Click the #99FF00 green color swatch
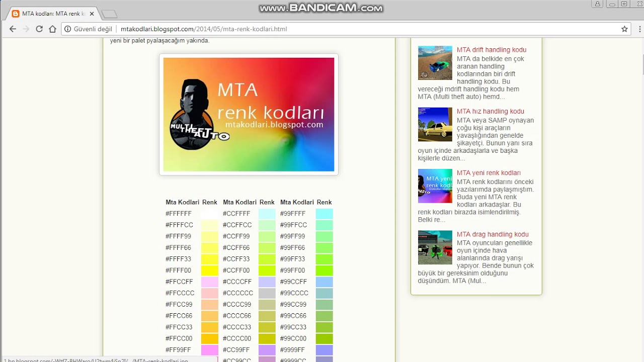 324,270
